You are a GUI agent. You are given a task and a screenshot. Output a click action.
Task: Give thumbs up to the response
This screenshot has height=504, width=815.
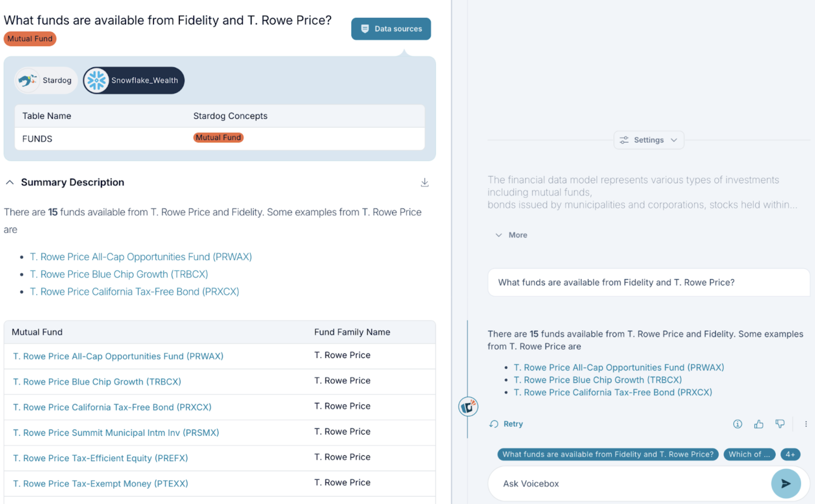click(x=759, y=424)
